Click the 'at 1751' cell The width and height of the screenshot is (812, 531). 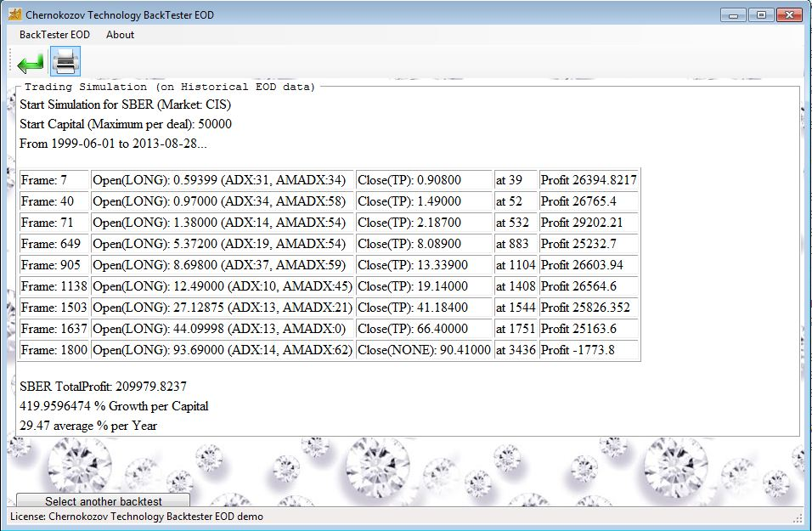(x=516, y=329)
